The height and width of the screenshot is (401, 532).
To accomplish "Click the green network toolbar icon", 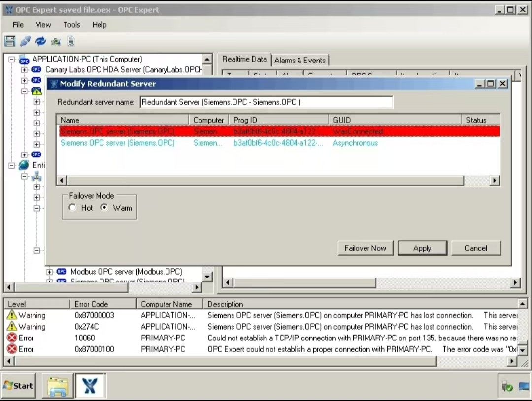I will click(x=56, y=42).
